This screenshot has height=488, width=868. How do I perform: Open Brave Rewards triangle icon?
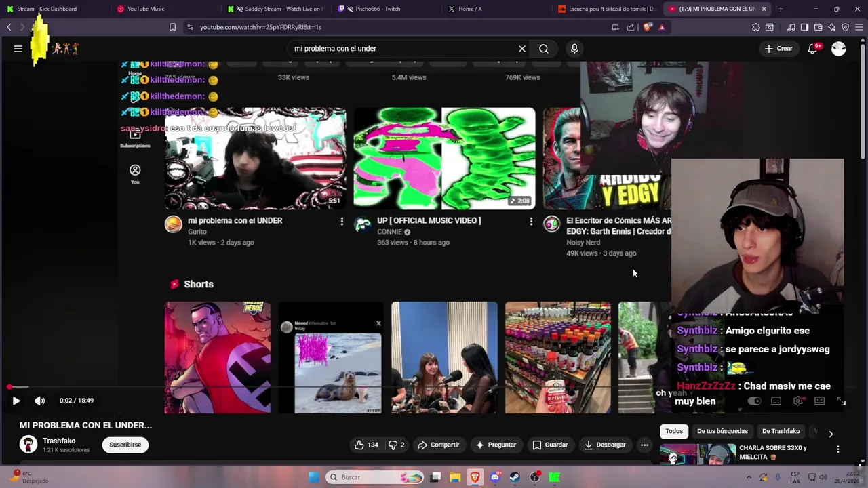tap(662, 27)
